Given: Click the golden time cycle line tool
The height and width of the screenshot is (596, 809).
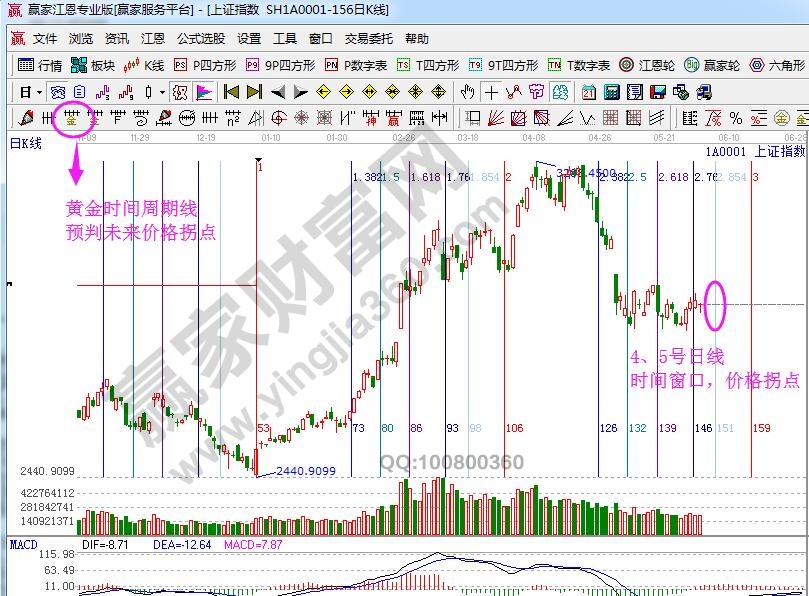Looking at the screenshot, I should point(72,117).
